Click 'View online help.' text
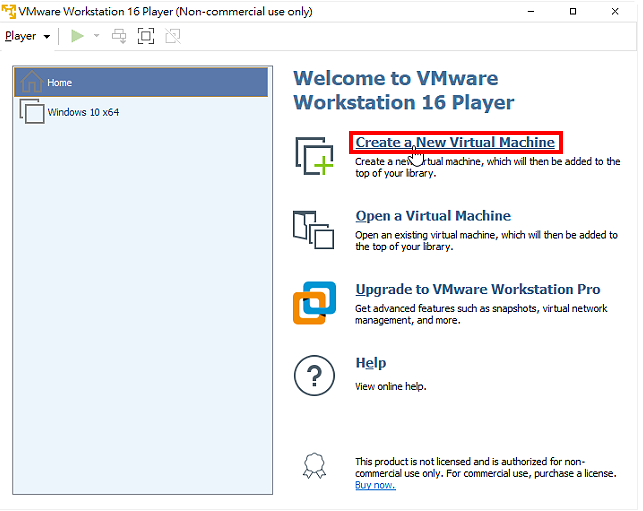The height and width of the screenshot is (511, 643). click(x=390, y=387)
